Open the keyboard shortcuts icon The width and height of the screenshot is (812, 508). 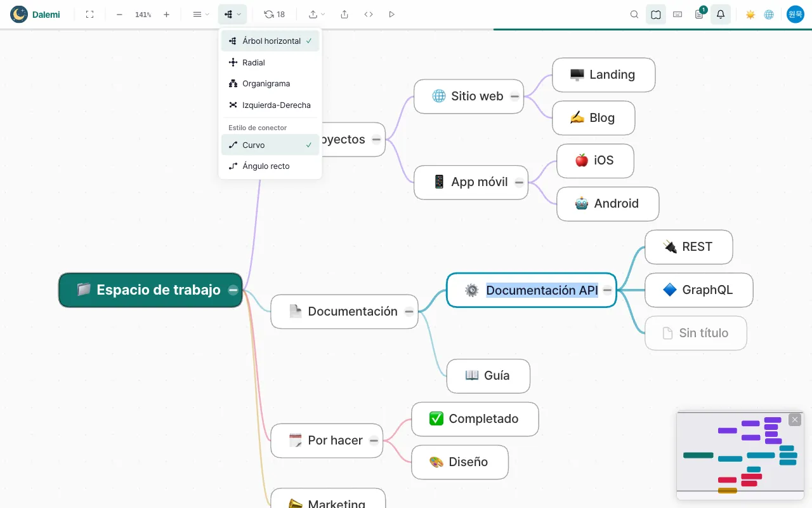click(678, 14)
